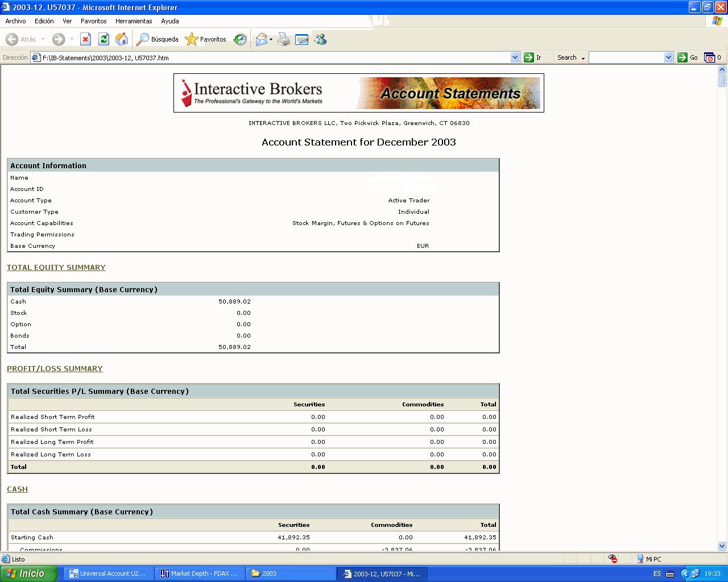The width and height of the screenshot is (728, 582).
Task: Switch to the 2003 folder taskbar window
Action: (x=291, y=573)
